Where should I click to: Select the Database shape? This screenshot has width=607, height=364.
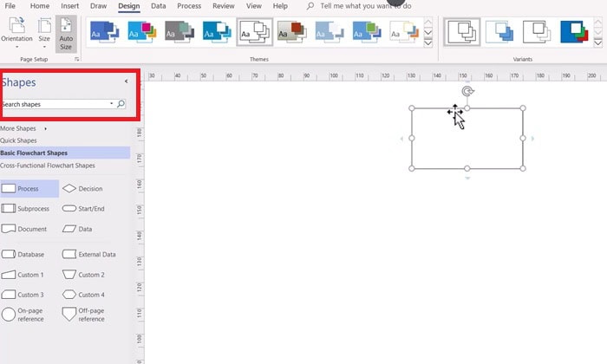(23, 254)
